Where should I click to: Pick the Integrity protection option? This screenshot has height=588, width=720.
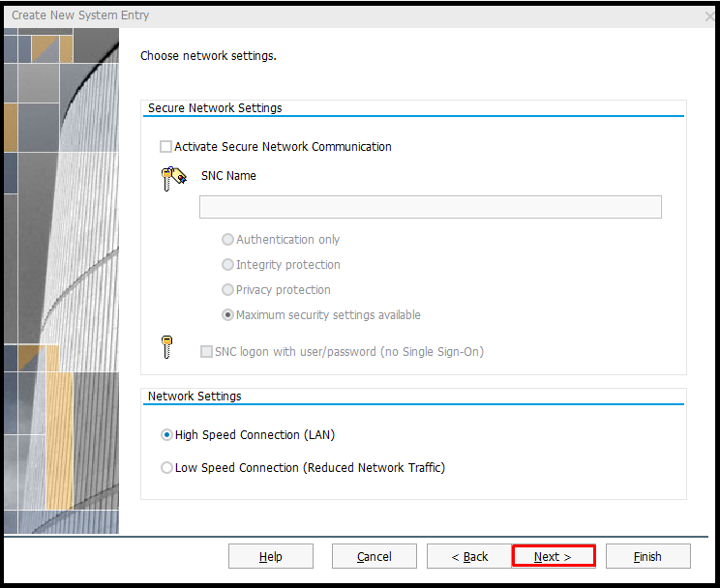(x=228, y=265)
